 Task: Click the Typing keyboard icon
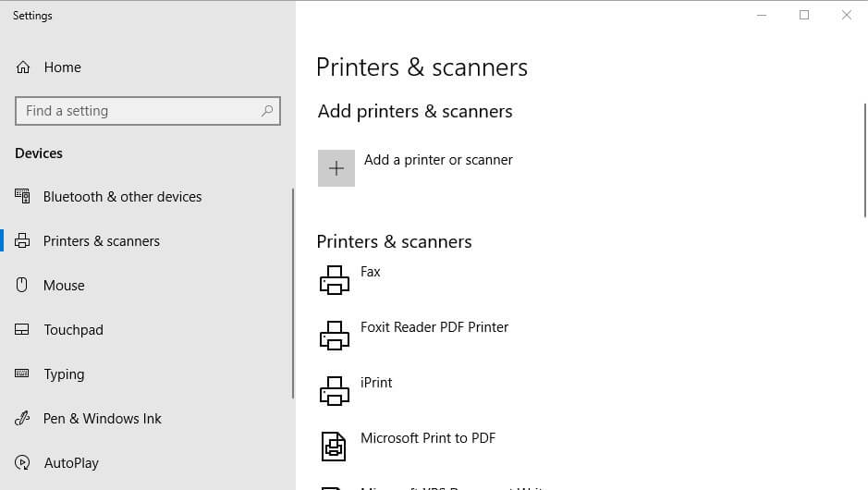[21, 374]
